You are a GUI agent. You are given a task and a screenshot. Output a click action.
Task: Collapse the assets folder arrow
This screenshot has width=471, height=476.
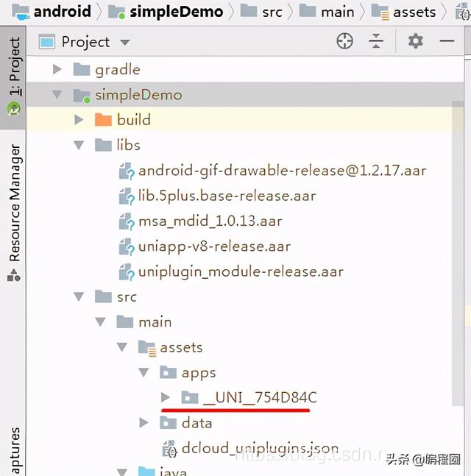click(x=122, y=347)
